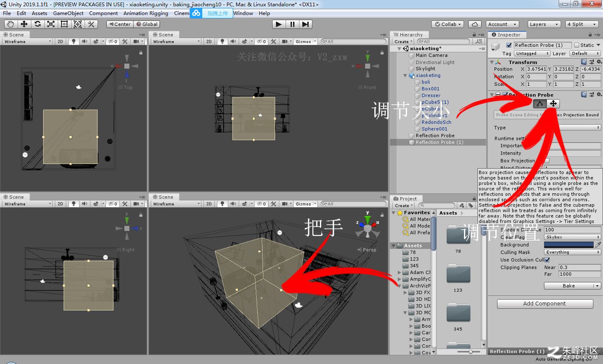Open the GameObject menu
Image resolution: width=603 pixels, height=364 pixels.
[68, 13]
